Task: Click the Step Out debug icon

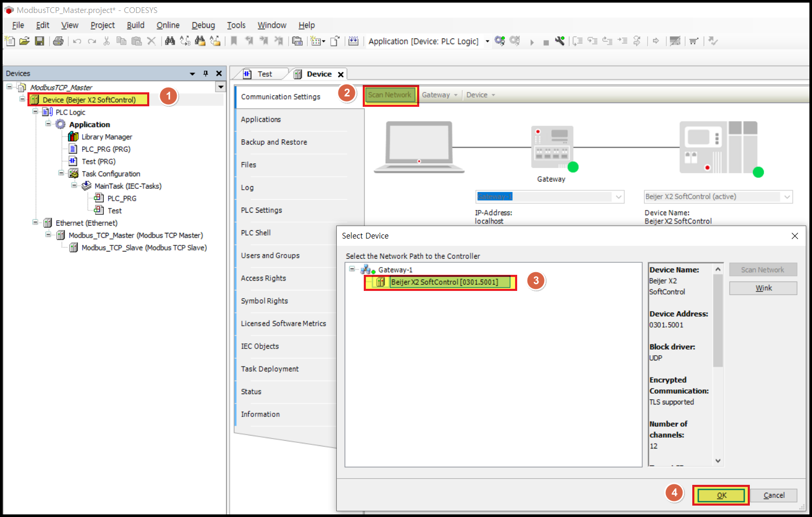Action: coord(607,41)
